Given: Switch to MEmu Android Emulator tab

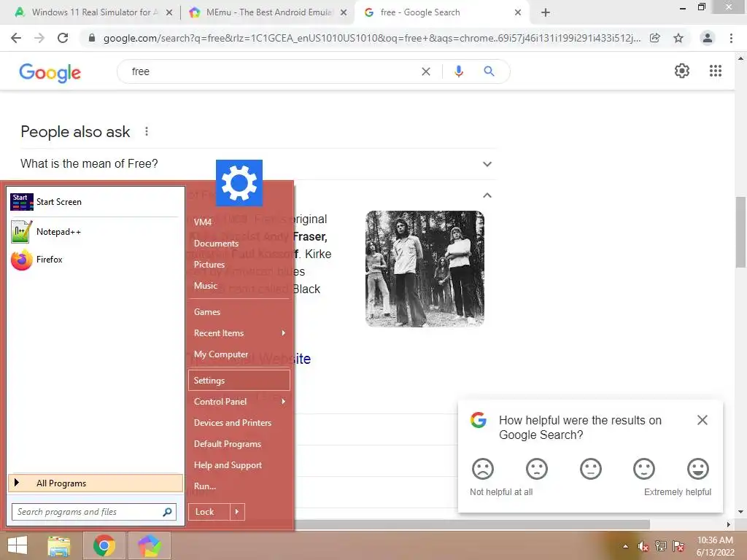Looking at the screenshot, I should 267,12.
